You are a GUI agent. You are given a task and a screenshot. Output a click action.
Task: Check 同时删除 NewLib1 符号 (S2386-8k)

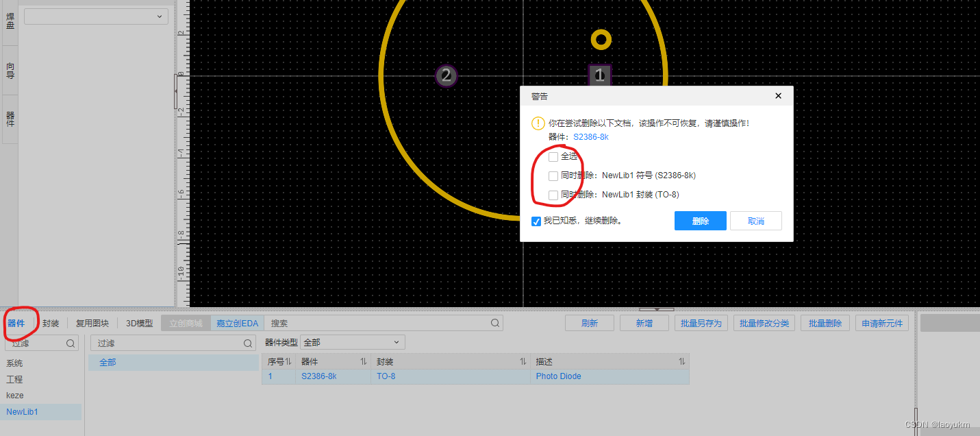pyautogui.click(x=553, y=175)
